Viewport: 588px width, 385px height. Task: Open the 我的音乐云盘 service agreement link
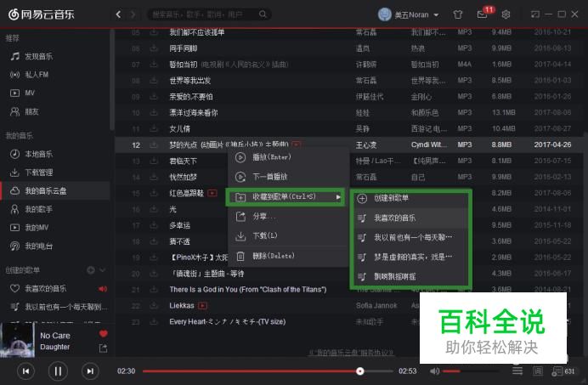coord(351,353)
